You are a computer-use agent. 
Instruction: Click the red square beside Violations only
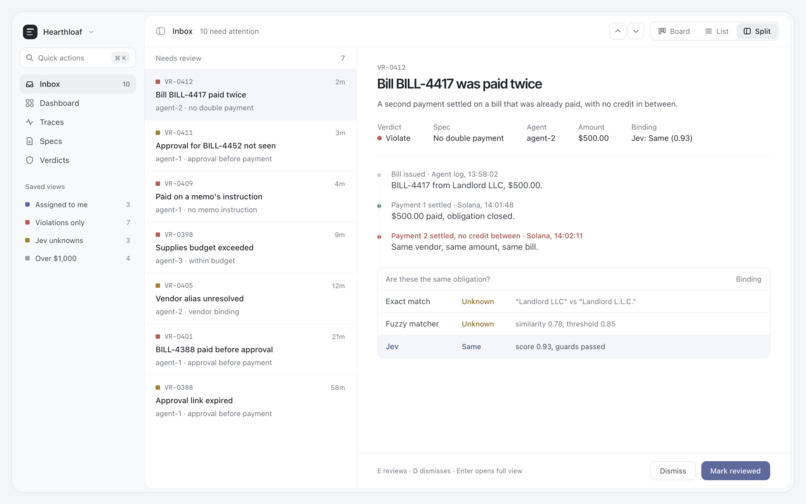click(x=27, y=222)
